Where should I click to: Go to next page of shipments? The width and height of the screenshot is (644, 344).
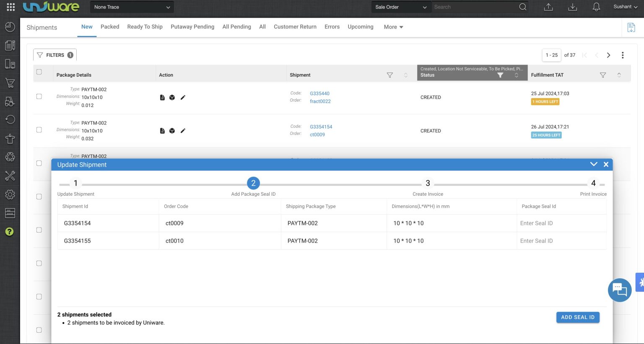pyautogui.click(x=608, y=55)
